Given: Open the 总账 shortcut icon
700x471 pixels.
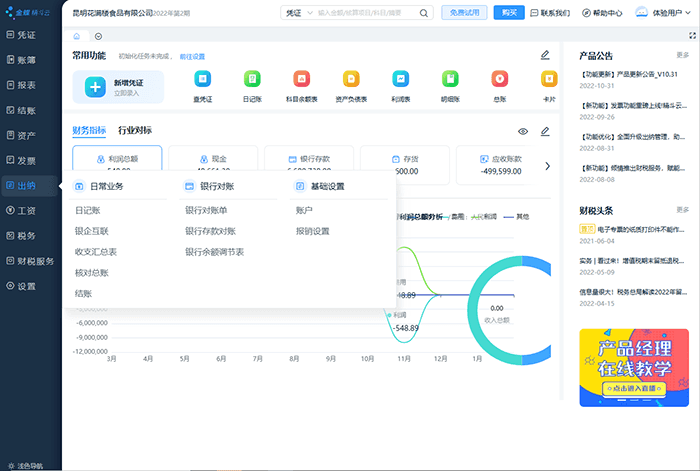Looking at the screenshot, I should [500, 79].
